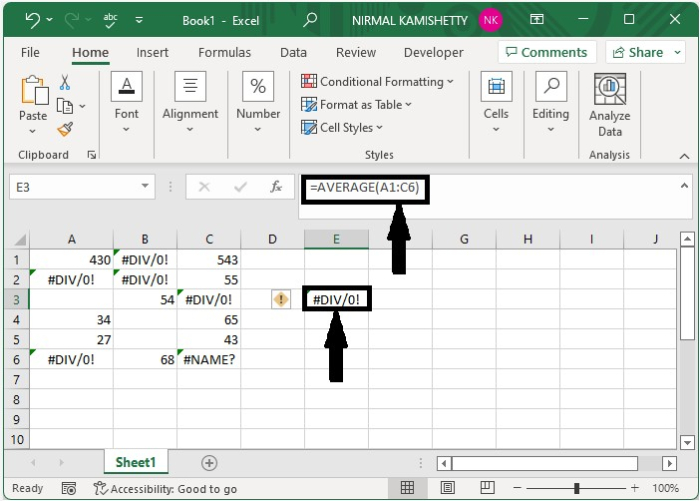
Task: Select Normal view in status bar
Action: [407, 488]
